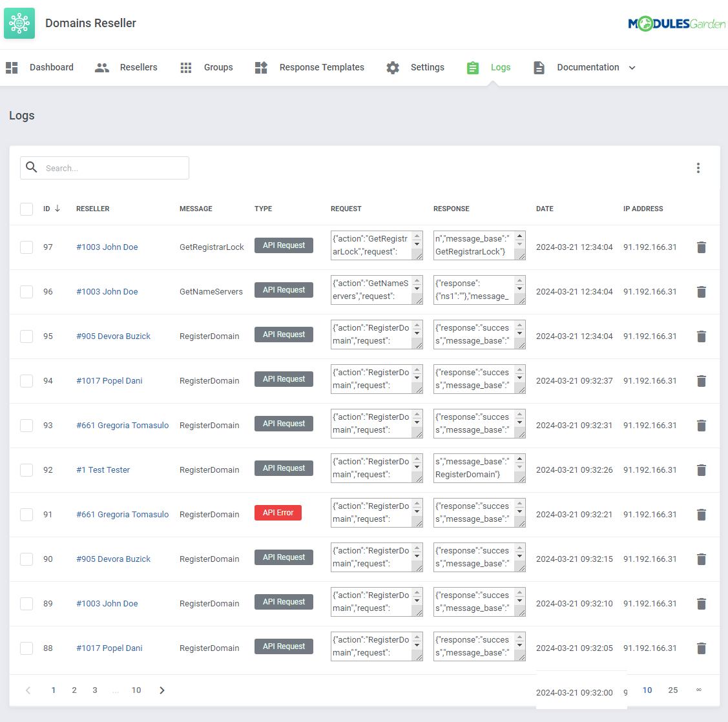Show unlimited entries per page
Screen dimensions: 728x722
[x=699, y=690]
